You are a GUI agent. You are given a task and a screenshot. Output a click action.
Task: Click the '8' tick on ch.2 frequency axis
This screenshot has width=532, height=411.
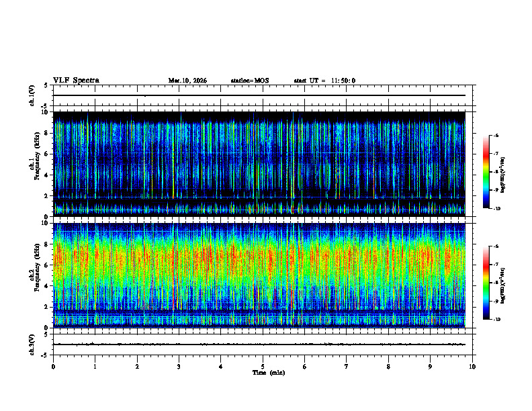click(46, 244)
